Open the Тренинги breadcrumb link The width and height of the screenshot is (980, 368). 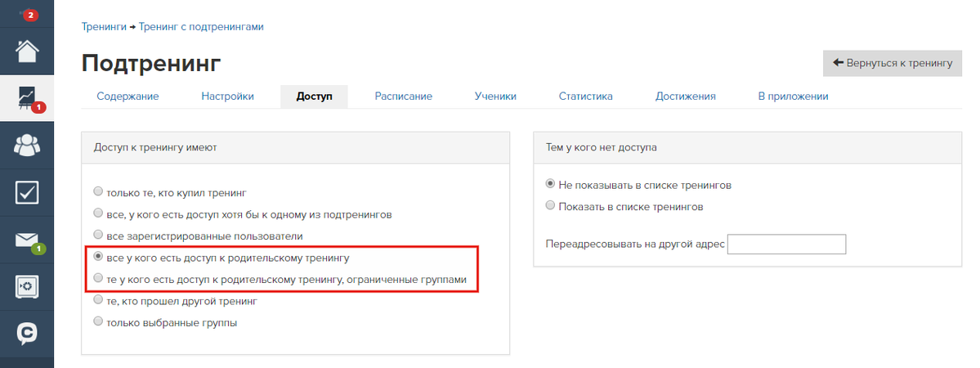point(104,27)
